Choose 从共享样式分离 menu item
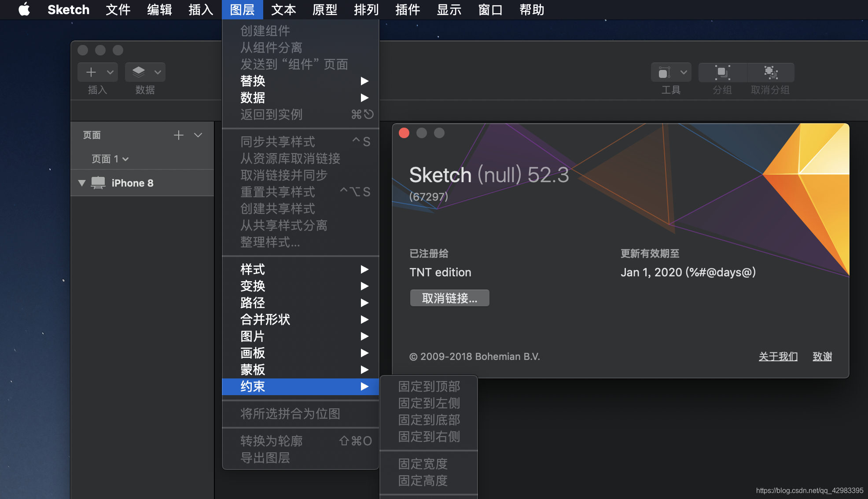 (x=301, y=225)
